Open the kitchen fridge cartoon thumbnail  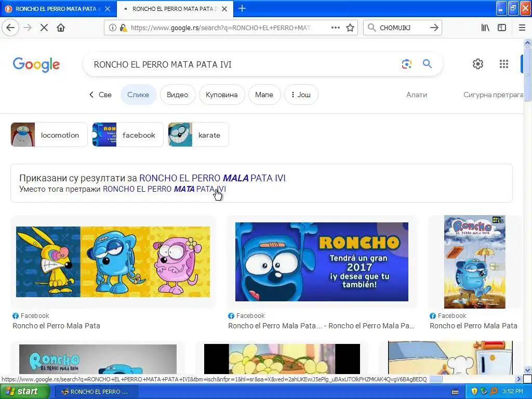pyautogui.click(x=450, y=357)
